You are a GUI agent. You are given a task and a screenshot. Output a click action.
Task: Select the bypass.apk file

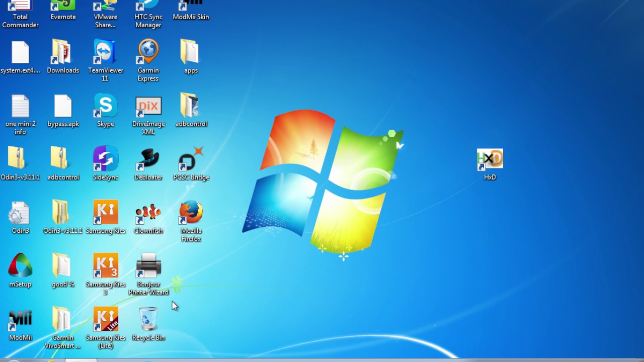63,111
